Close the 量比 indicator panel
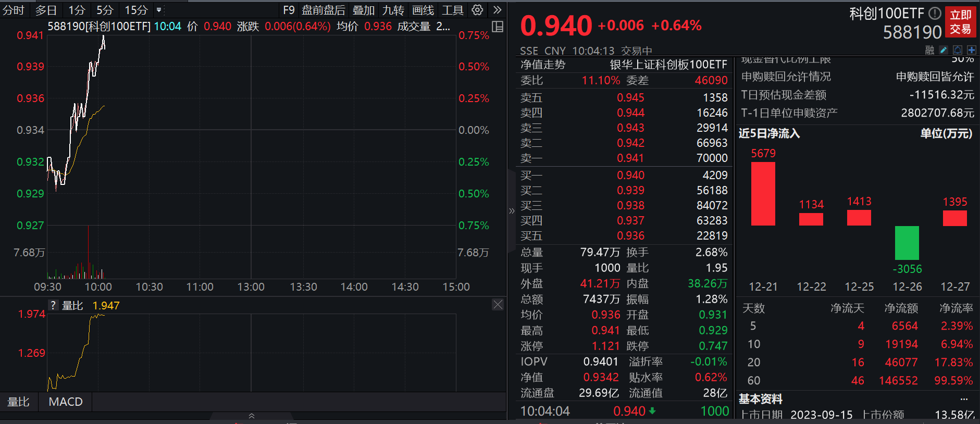Screen dimensions: 980x424 [498, 305]
